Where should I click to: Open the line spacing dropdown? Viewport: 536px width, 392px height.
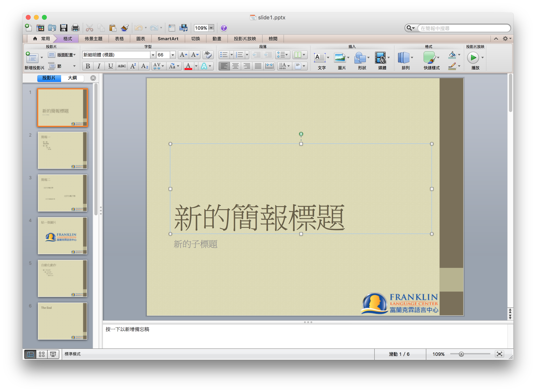click(x=283, y=55)
